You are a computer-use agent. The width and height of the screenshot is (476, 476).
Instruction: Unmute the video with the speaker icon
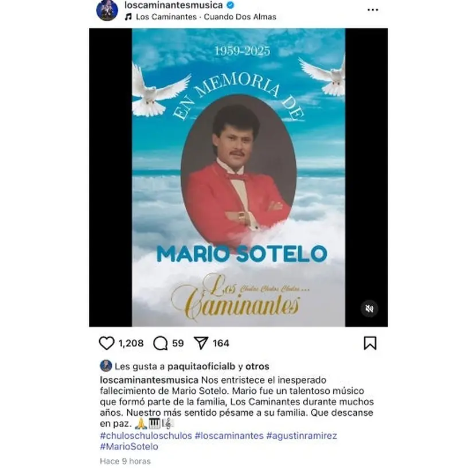click(x=369, y=309)
